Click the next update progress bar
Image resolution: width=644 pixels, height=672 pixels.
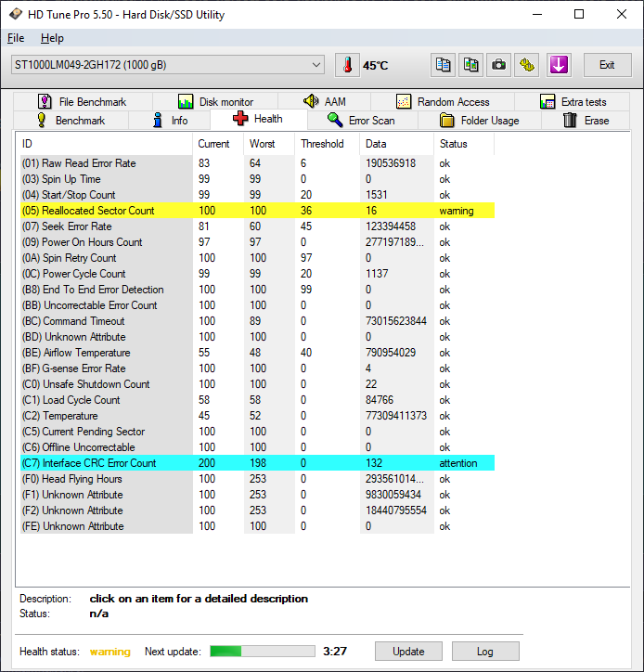(x=263, y=651)
